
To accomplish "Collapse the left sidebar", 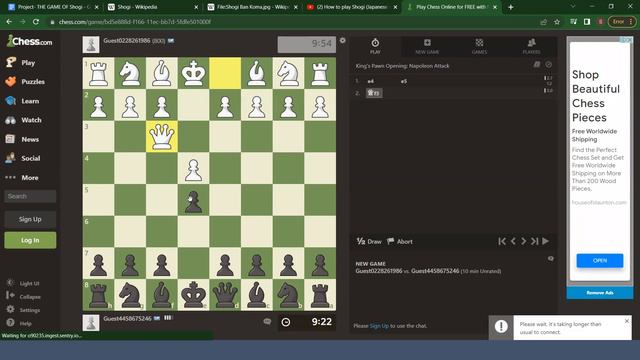I will coord(23,296).
